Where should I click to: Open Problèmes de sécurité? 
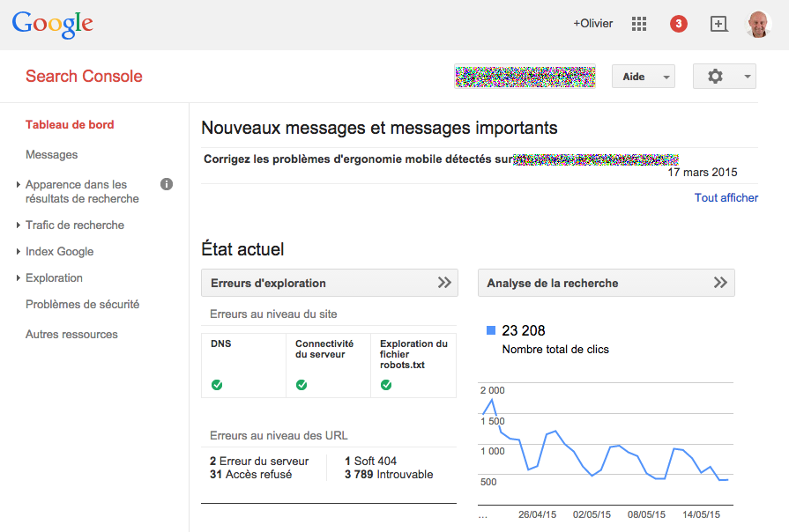[83, 304]
